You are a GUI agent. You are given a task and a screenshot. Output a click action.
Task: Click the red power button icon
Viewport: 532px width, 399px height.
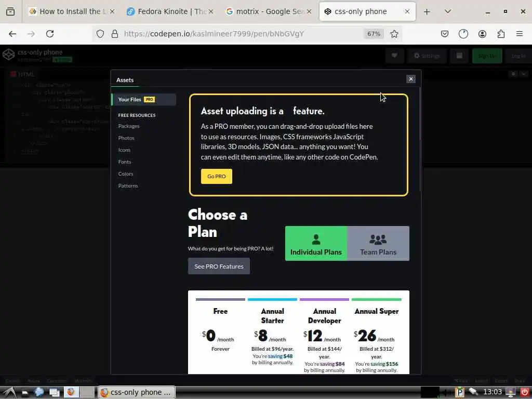tap(524, 392)
